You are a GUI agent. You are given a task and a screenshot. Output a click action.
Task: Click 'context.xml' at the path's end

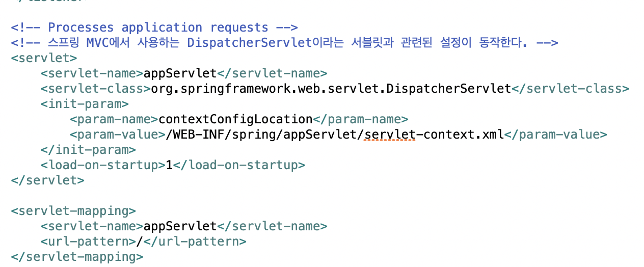tap(464, 135)
